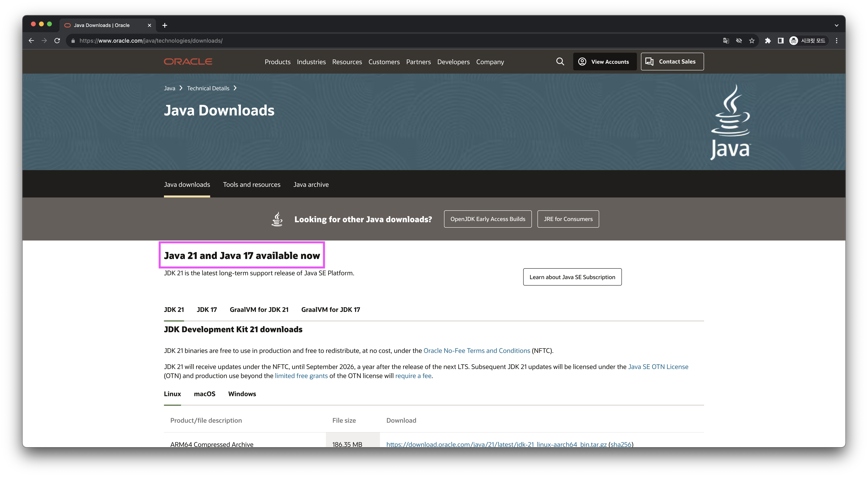This screenshot has width=868, height=477.
Task: Click 'JDK Development Kit 21 downloads' heading
Action: coord(233,329)
